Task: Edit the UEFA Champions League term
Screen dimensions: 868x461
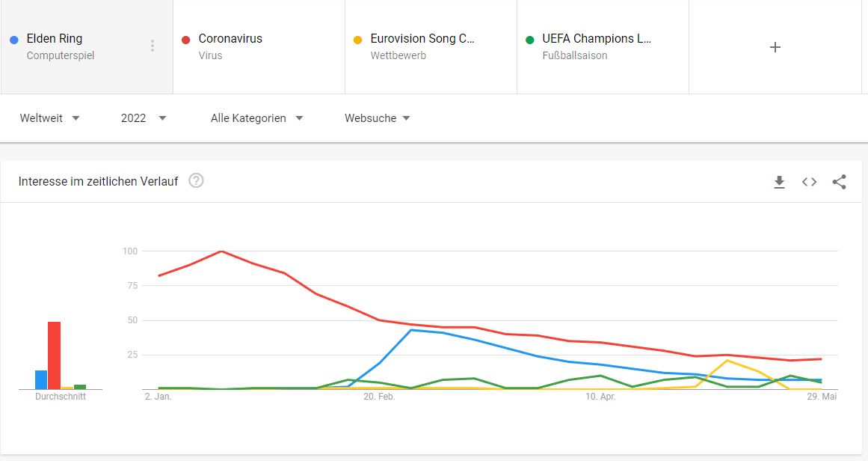Action: click(x=603, y=46)
